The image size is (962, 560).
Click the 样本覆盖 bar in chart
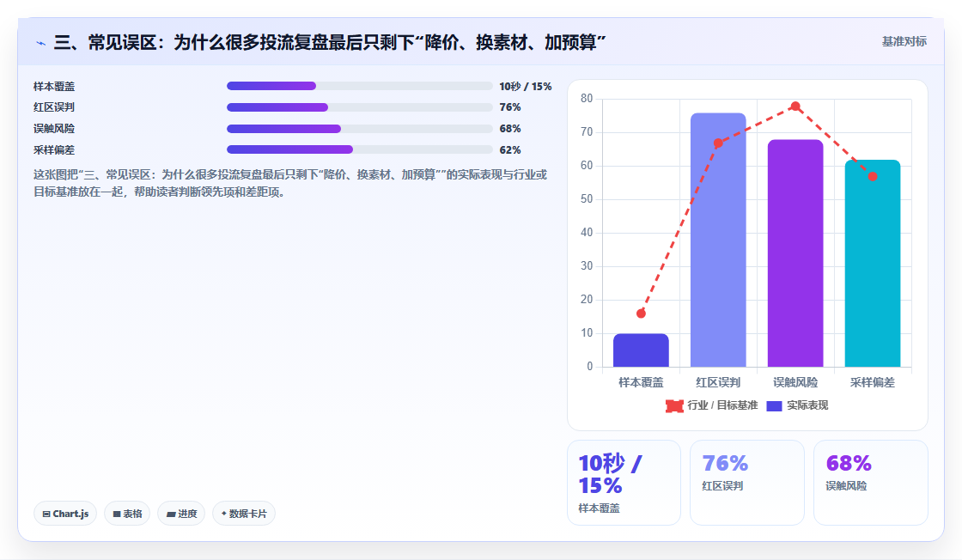coord(641,350)
